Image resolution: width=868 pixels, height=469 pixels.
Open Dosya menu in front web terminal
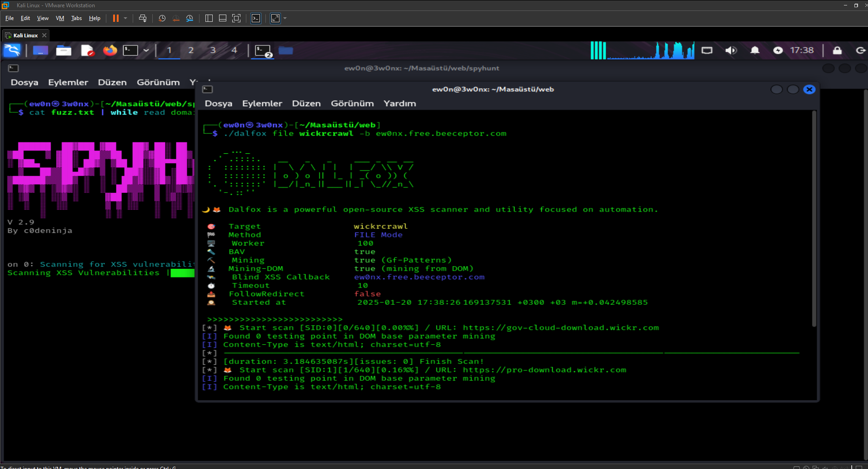(x=219, y=103)
